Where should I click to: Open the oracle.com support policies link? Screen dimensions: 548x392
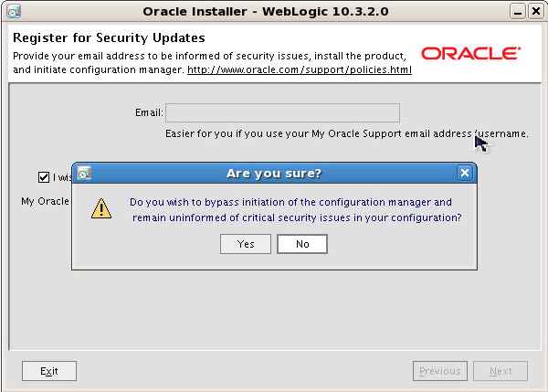coord(299,69)
